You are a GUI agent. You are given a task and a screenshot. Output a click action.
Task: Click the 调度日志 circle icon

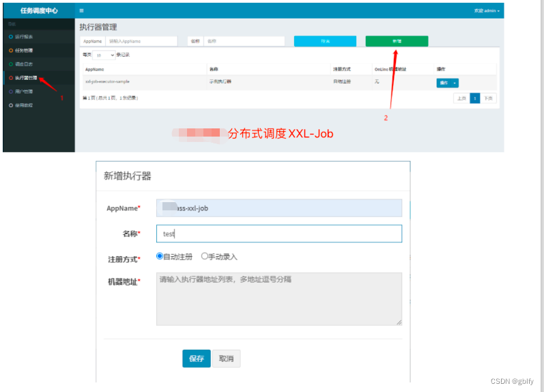(11, 64)
